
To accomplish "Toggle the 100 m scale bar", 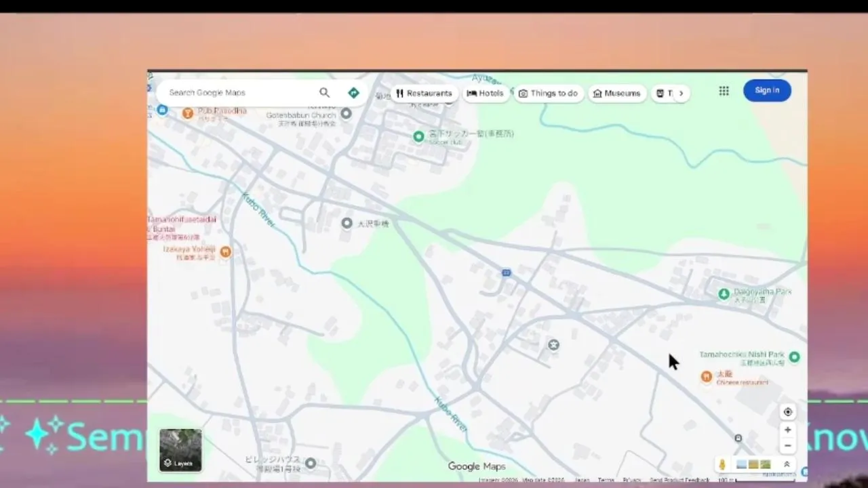I will tap(756, 480).
